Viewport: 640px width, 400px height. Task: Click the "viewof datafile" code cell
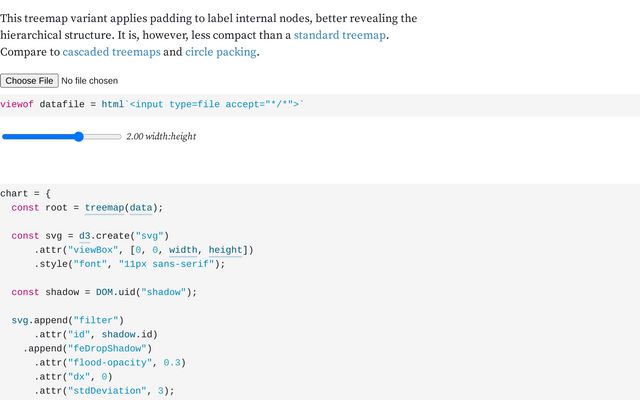pos(320,104)
